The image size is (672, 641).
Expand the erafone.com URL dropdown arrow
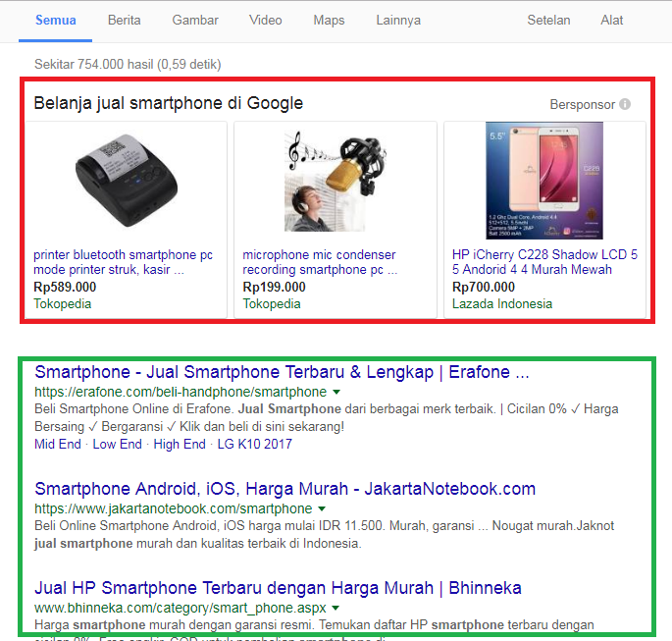coord(336,392)
